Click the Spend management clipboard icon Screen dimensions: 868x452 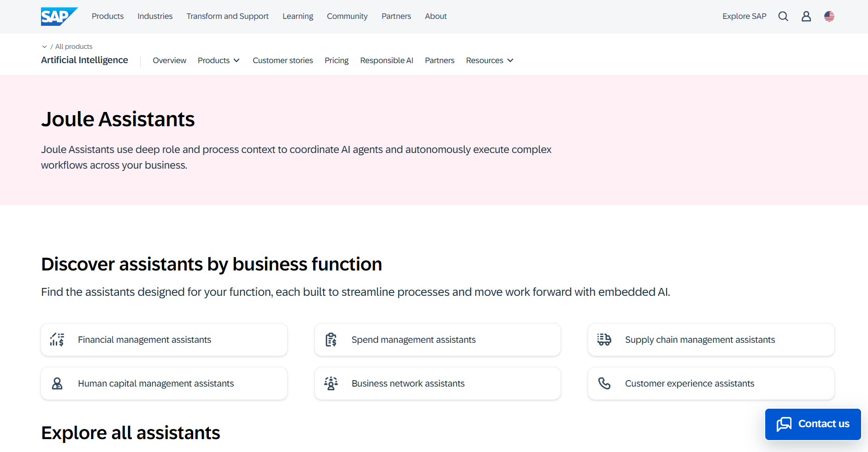[x=331, y=340]
